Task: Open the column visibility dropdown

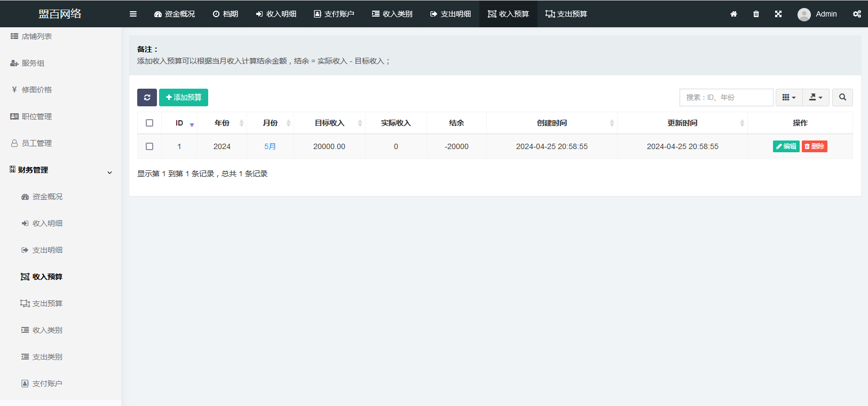Action: coord(788,97)
